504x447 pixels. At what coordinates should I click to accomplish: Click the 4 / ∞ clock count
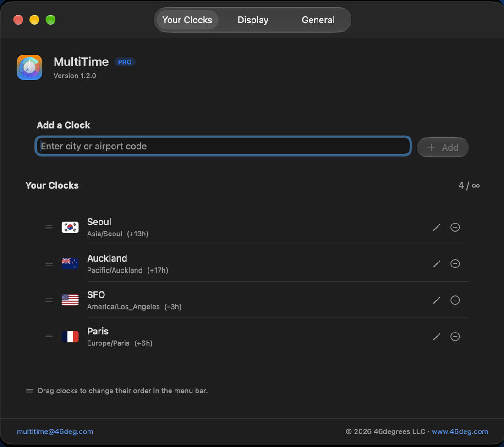pos(469,185)
